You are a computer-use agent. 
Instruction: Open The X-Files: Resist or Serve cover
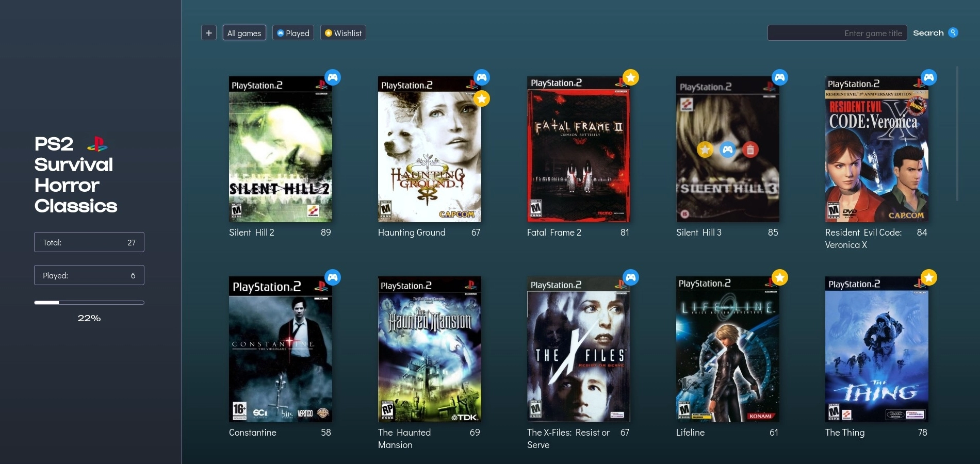[579, 350]
